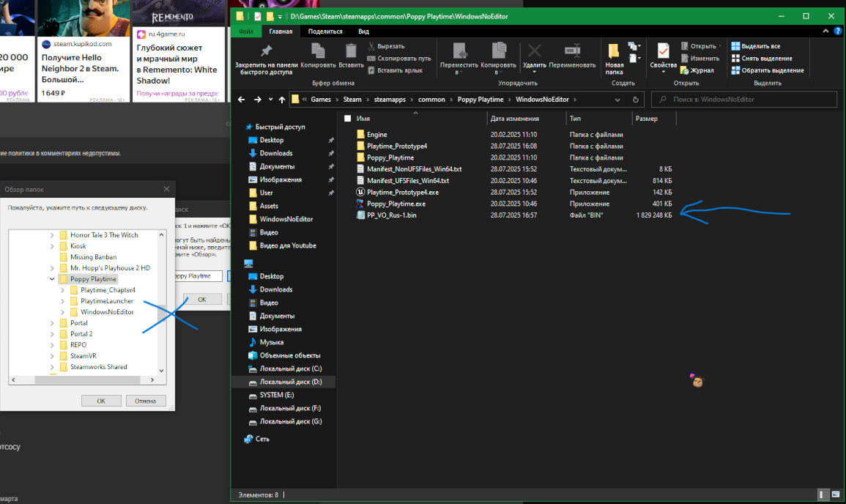Click the Cut (Вырезать) scissors icon
846x504 pixels.
(x=372, y=46)
